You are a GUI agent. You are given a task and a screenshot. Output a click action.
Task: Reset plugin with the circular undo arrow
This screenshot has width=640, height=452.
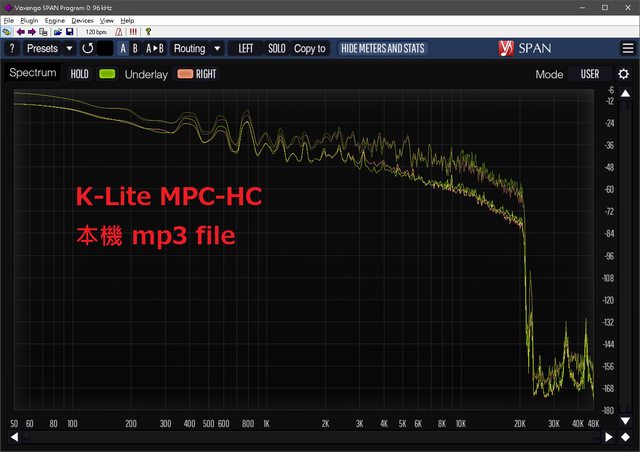coord(87,48)
